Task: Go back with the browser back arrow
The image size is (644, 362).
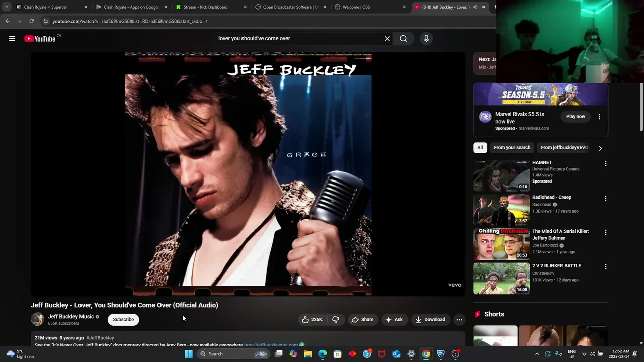Action: [7, 21]
